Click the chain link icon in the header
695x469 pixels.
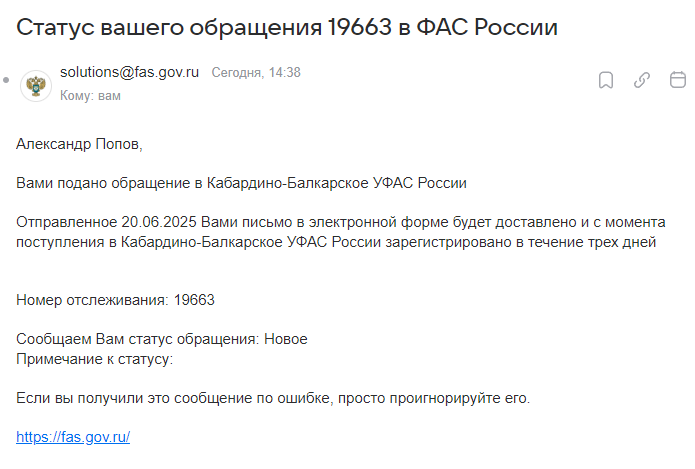[x=642, y=80]
